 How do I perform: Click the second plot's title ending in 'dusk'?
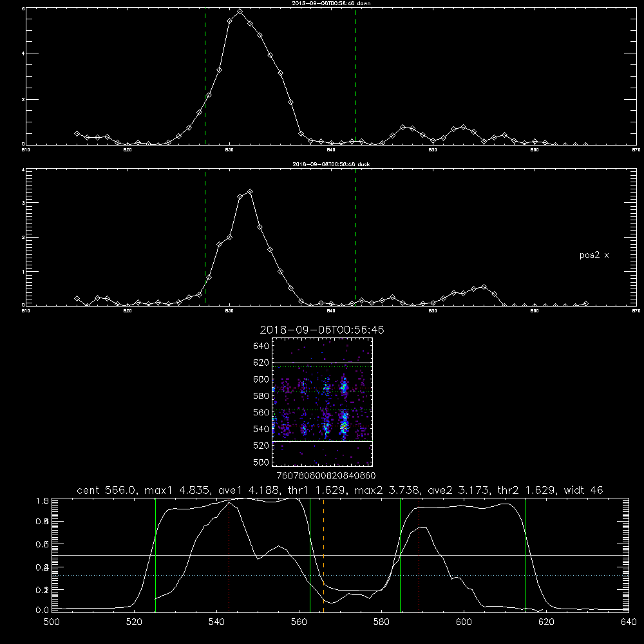click(331, 164)
